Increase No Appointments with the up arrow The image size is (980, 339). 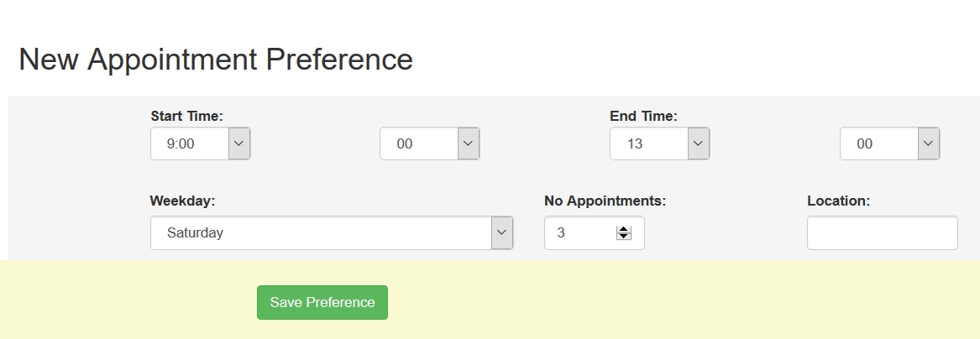[x=623, y=229]
